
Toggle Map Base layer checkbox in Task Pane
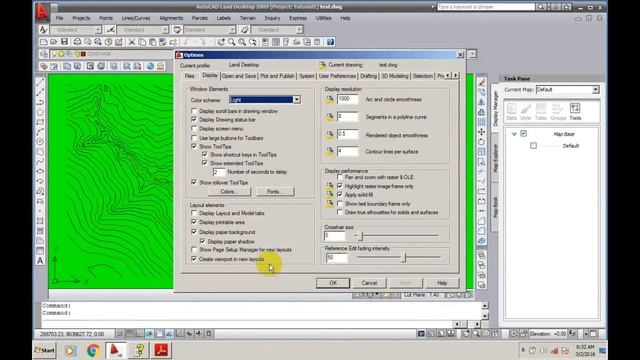(524, 133)
